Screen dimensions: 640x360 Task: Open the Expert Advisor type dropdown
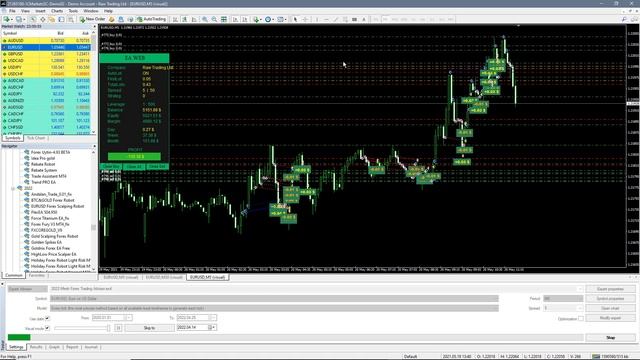point(27,289)
